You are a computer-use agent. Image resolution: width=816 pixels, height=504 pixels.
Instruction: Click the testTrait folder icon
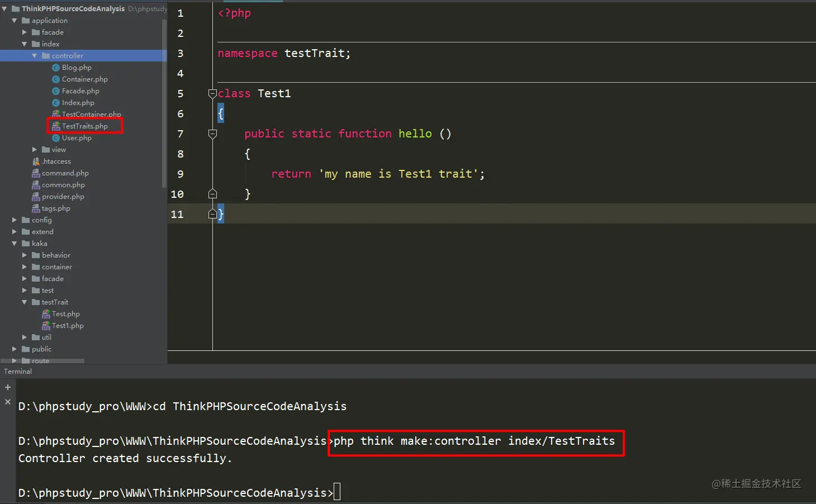[x=36, y=302]
